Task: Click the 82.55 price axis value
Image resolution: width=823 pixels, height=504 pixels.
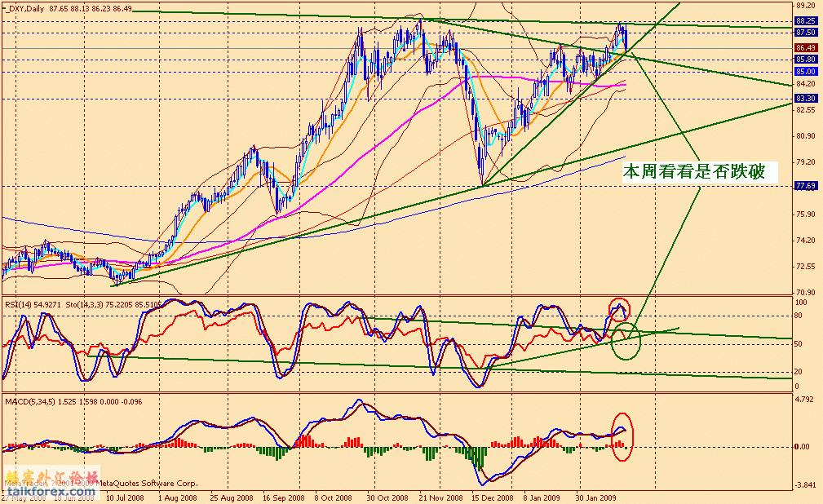Action: 806,110
